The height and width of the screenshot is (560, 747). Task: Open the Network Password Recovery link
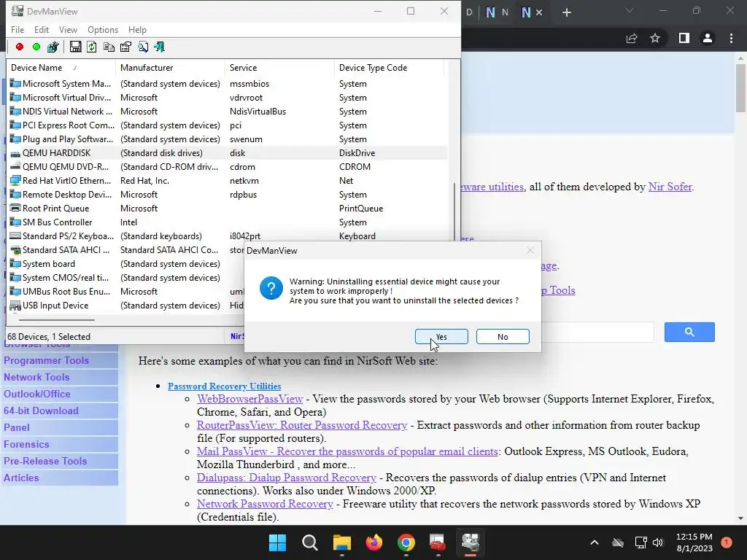pos(265,504)
